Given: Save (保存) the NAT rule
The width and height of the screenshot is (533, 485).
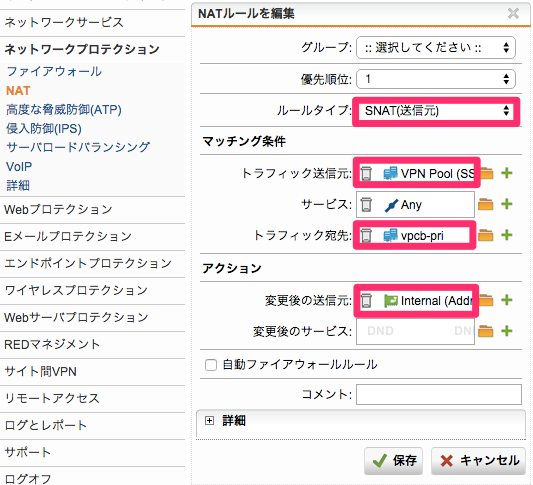Looking at the screenshot, I should tap(393, 461).
